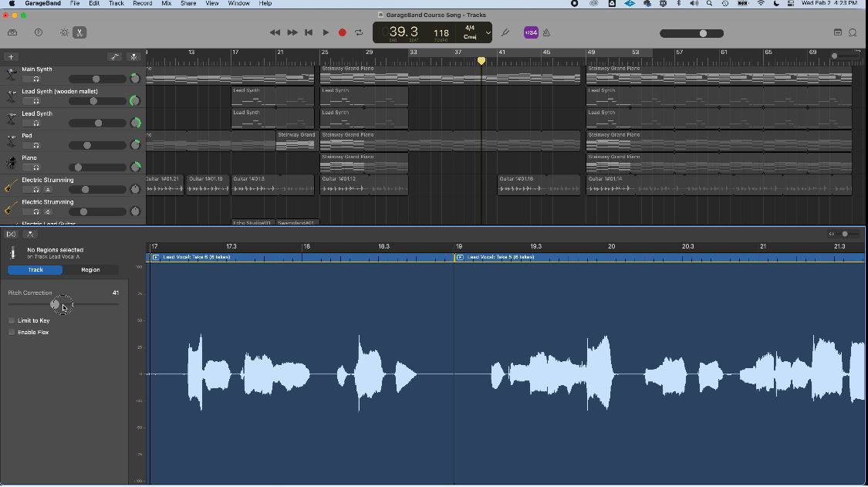Open the Wi-Fi menu bar icon
This screenshot has height=487, width=868.
click(x=762, y=3)
